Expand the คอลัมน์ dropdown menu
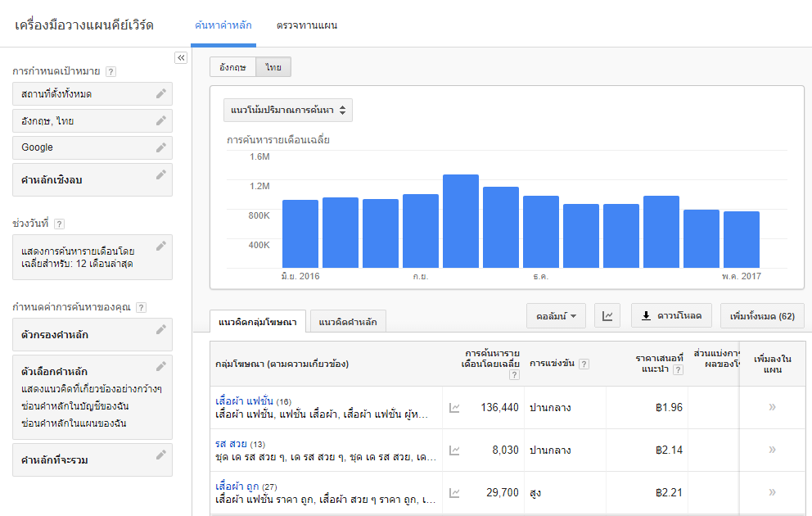Viewport: 812px width, 516px height. 556,316
